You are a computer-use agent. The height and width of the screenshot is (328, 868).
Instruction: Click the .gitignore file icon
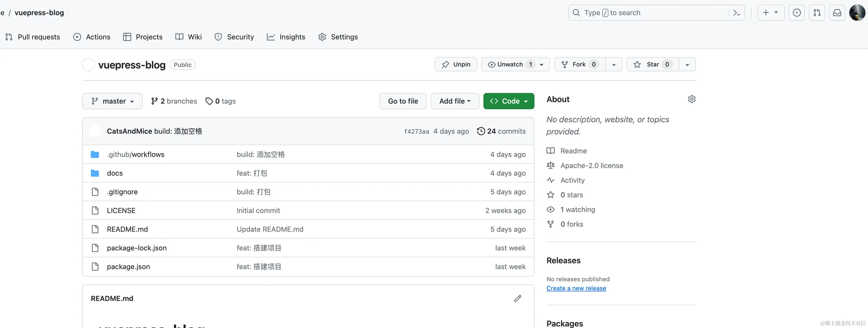[95, 192]
